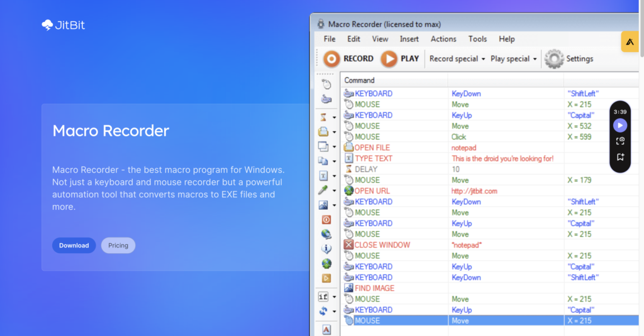Image resolution: width=644 pixels, height=336 pixels.
Task: Click the red 'A' label sidebar icon
Action: (326, 330)
